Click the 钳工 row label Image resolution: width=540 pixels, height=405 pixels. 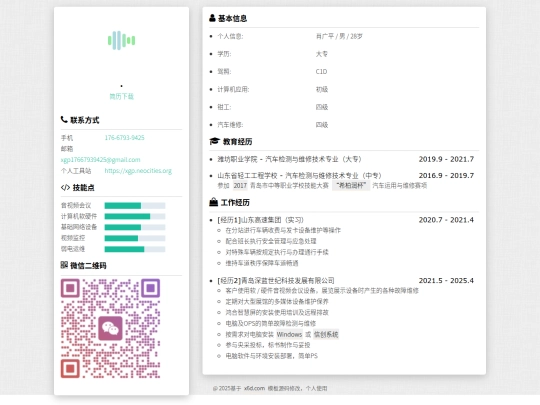(x=224, y=107)
